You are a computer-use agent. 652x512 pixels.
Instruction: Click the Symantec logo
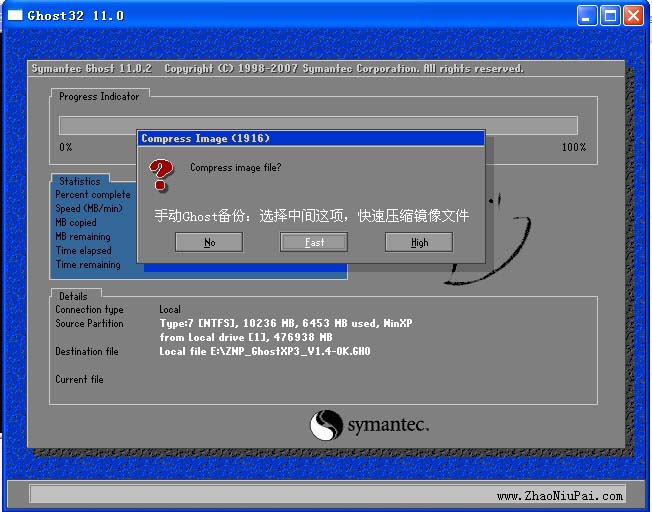pyautogui.click(x=369, y=425)
